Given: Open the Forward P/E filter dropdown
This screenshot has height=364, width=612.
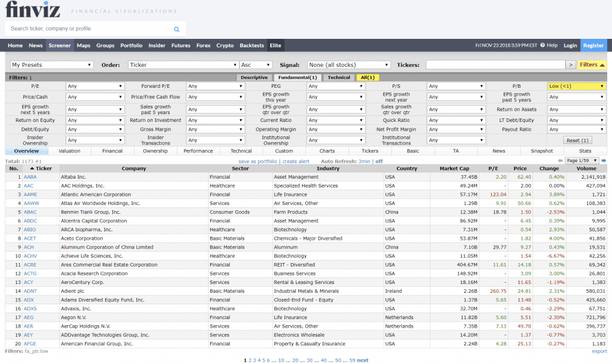Looking at the screenshot, I should pos(215,86).
